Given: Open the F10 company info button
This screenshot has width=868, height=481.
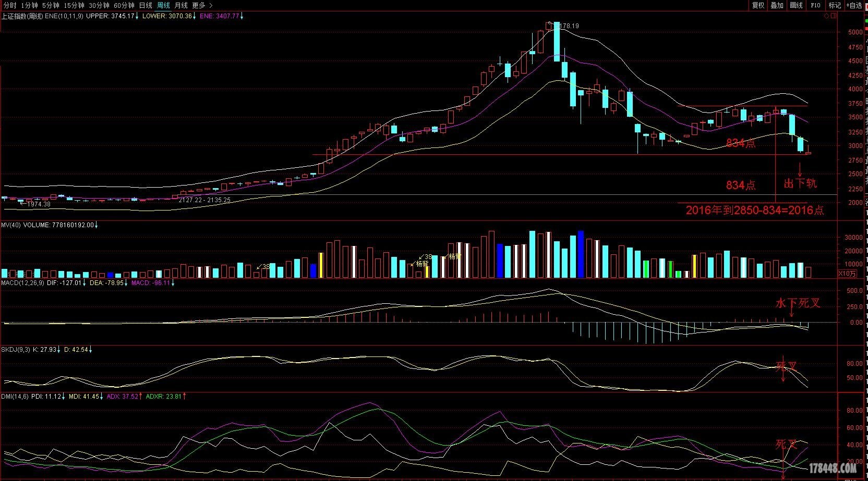Looking at the screenshot, I should click(x=816, y=5).
